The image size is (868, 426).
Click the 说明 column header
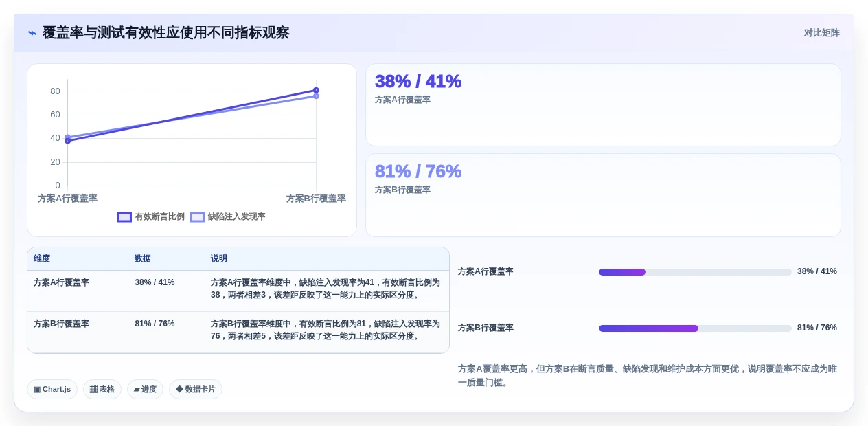219,259
